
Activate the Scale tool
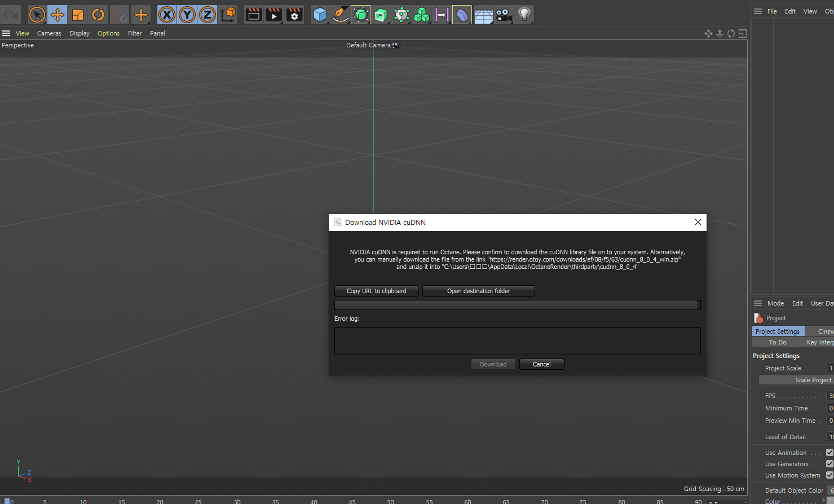pyautogui.click(x=78, y=15)
